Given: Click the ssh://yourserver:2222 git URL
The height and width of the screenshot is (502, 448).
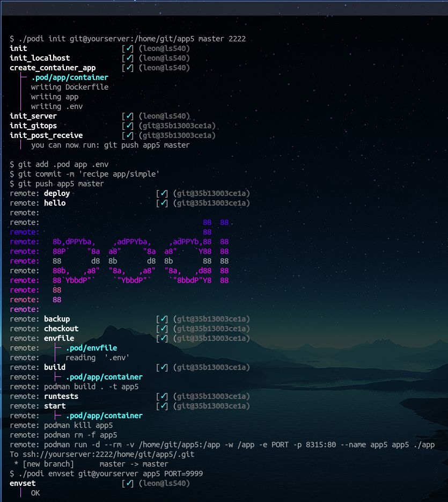Looking at the screenshot, I should (x=107, y=454).
